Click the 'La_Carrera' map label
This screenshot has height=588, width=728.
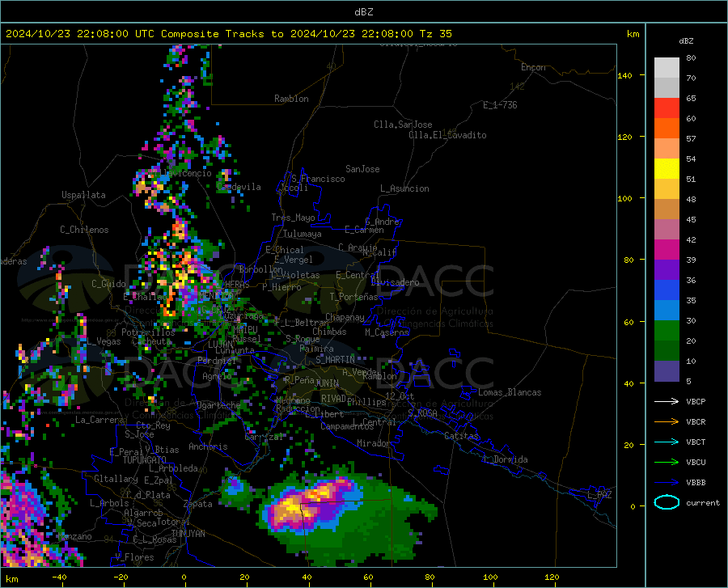pos(99,420)
